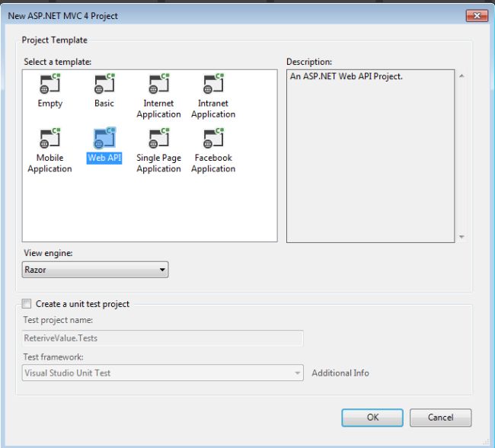
Task: Click the OK button
Action: [372, 418]
